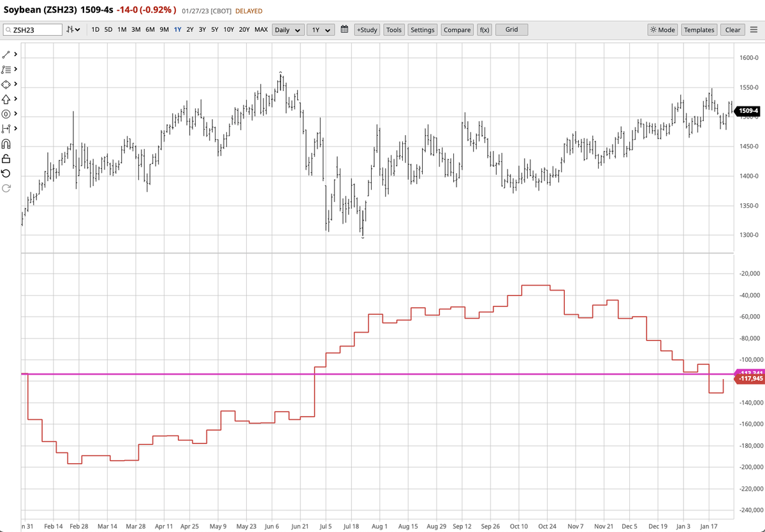The image size is (765, 532).
Task: Click the Oct 24 date label
Action: pyautogui.click(x=547, y=527)
